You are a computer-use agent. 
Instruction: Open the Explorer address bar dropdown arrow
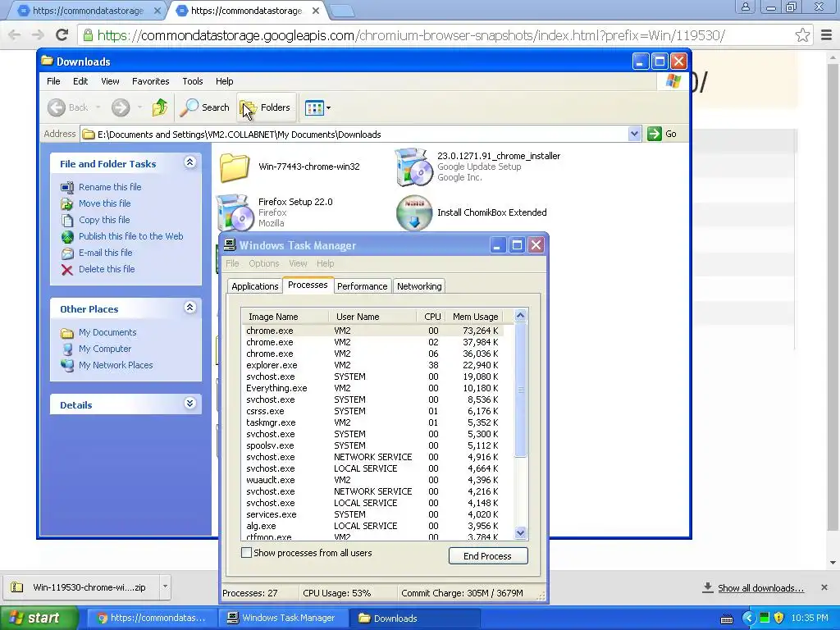[x=634, y=134]
